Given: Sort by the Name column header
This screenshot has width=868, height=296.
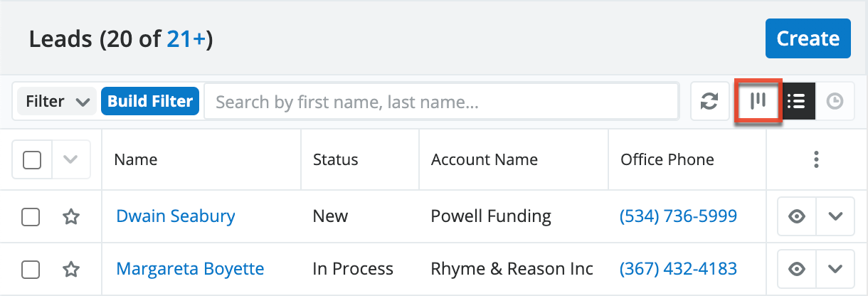Looking at the screenshot, I should [x=136, y=160].
